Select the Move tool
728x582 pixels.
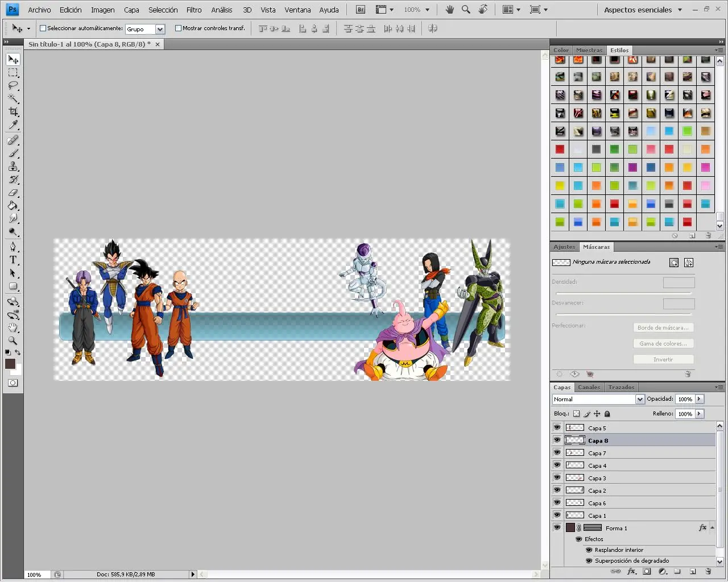[x=13, y=60]
